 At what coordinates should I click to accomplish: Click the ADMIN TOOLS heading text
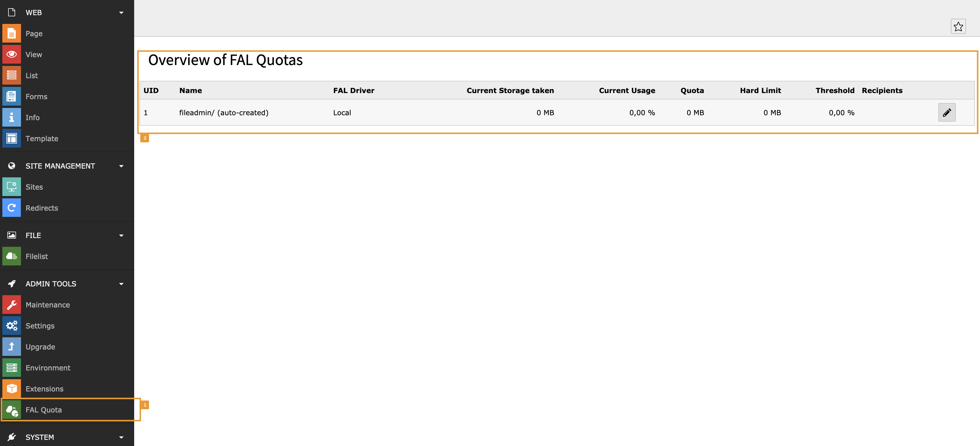(50, 284)
